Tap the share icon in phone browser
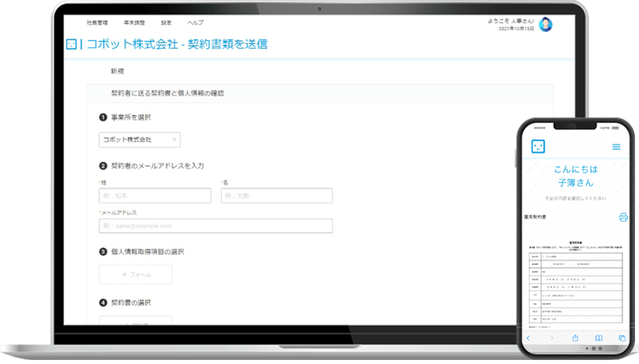 (575, 338)
